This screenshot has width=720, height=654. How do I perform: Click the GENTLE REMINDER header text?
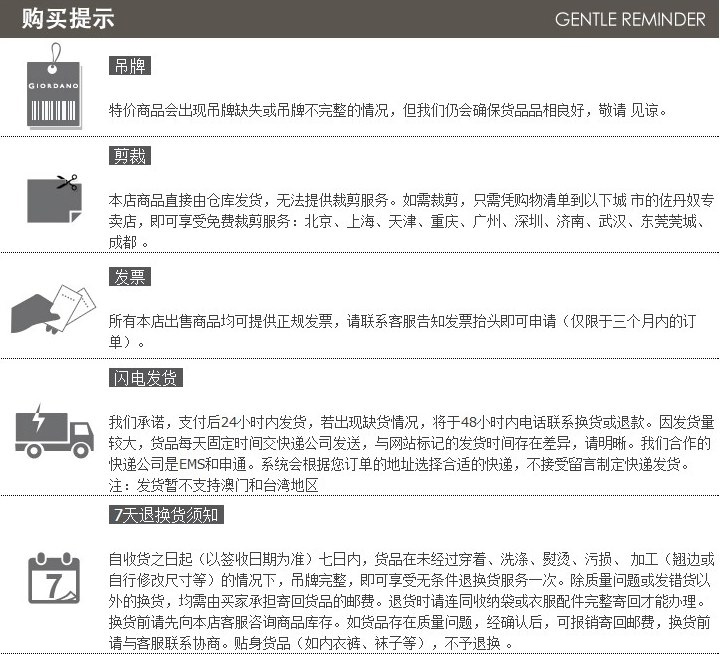pos(630,19)
